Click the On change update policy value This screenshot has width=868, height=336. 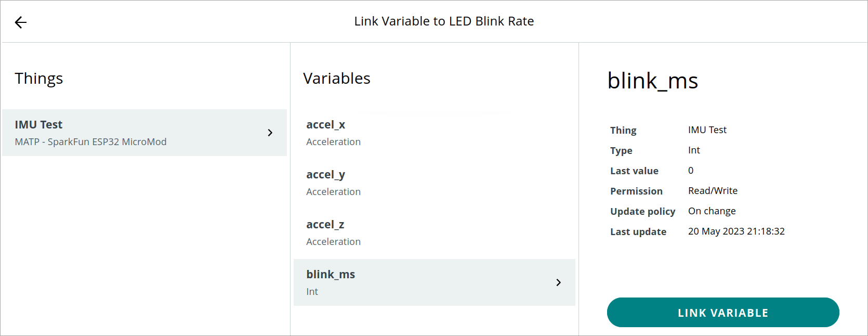712,211
